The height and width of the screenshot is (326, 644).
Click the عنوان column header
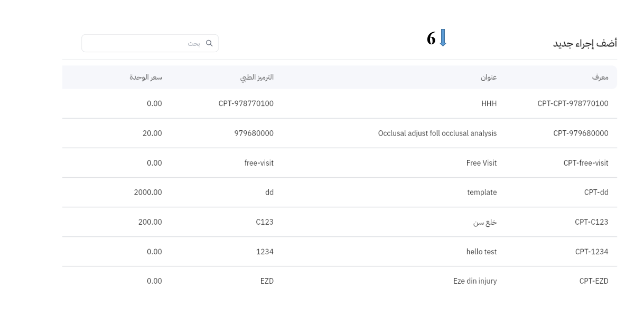pyautogui.click(x=488, y=77)
